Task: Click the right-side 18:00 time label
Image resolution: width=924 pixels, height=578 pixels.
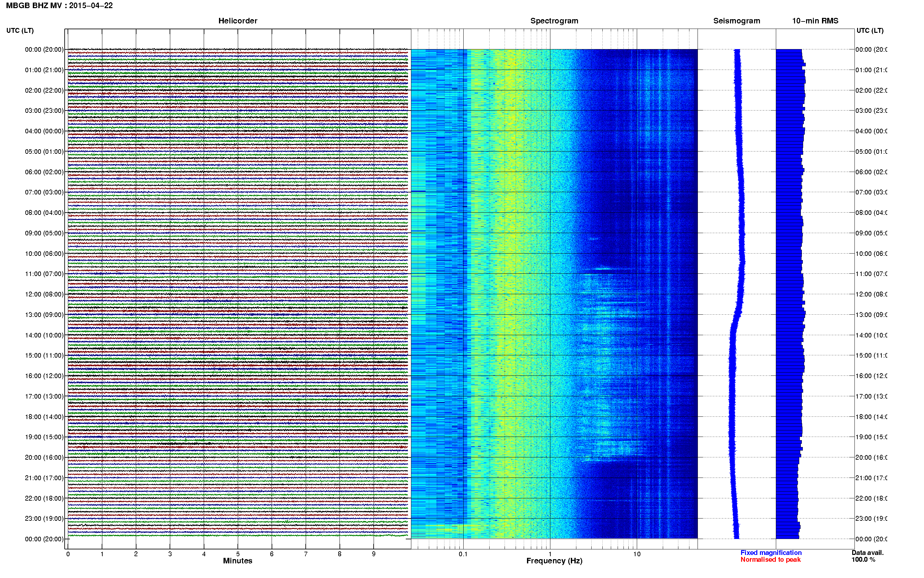Action: [x=871, y=417]
